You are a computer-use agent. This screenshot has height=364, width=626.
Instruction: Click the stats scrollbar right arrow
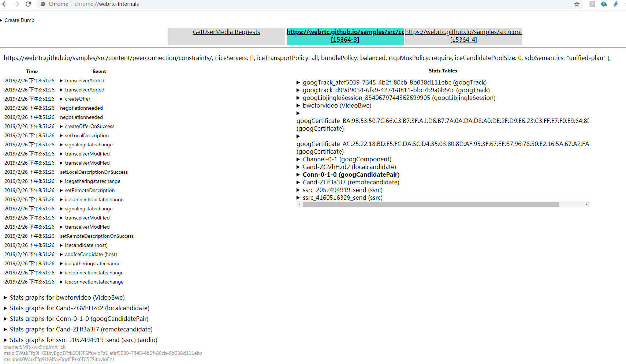[x=586, y=204]
